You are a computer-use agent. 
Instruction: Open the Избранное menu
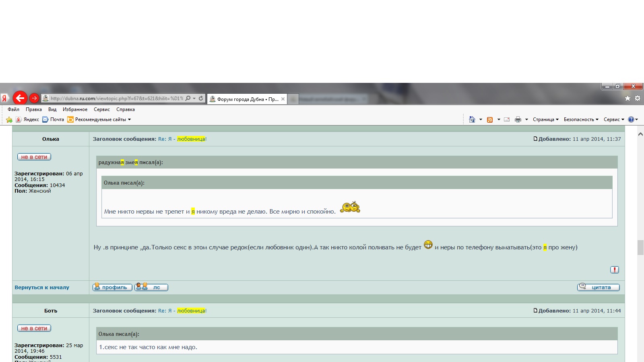pos(75,109)
